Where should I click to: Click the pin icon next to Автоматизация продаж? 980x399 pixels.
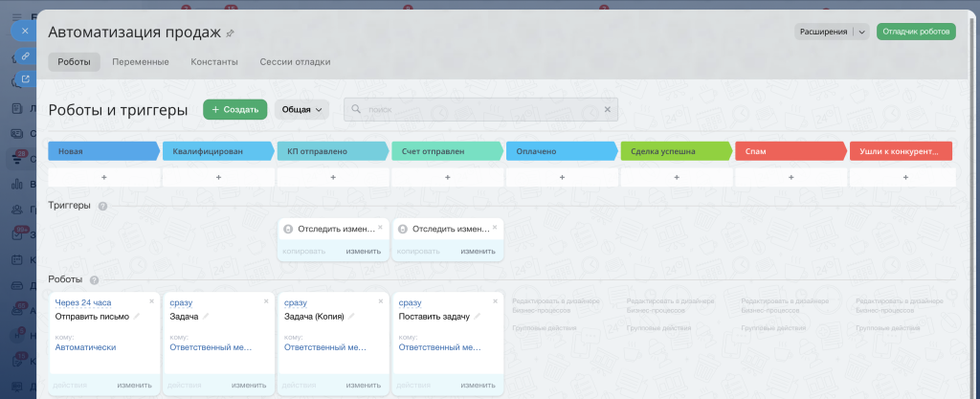coord(230,33)
